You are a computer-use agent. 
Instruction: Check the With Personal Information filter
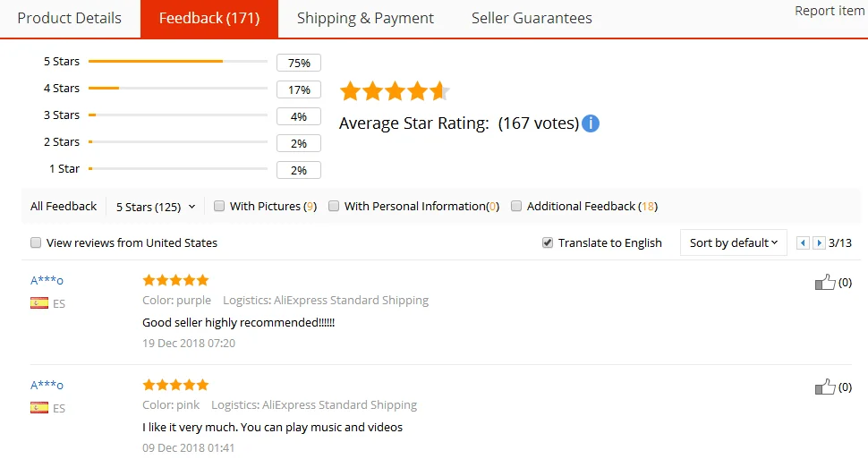(334, 207)
